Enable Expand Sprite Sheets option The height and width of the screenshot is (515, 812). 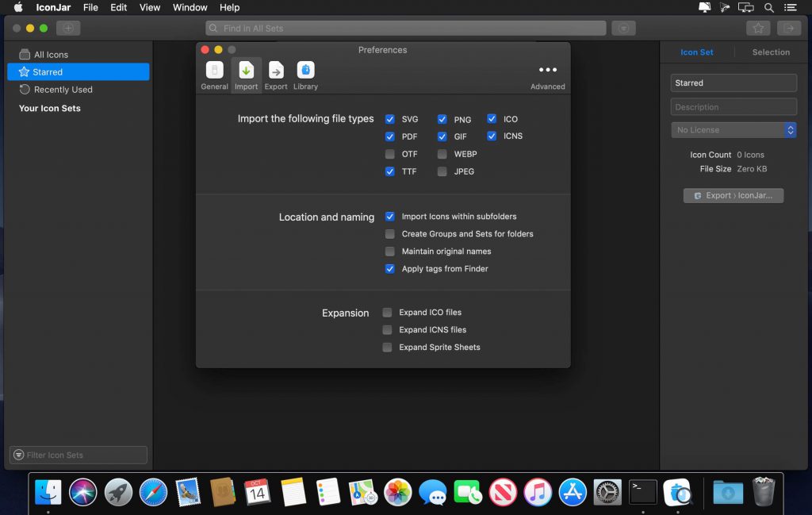387,347
